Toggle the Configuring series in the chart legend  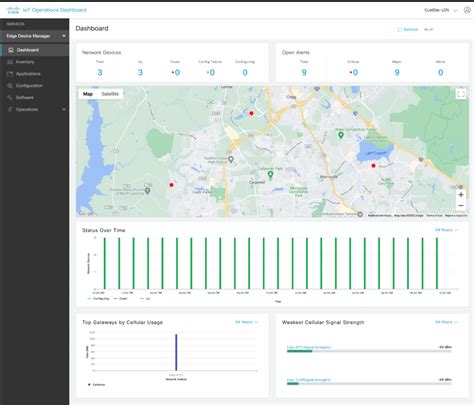pyautogui.click(x=98, y=299)
